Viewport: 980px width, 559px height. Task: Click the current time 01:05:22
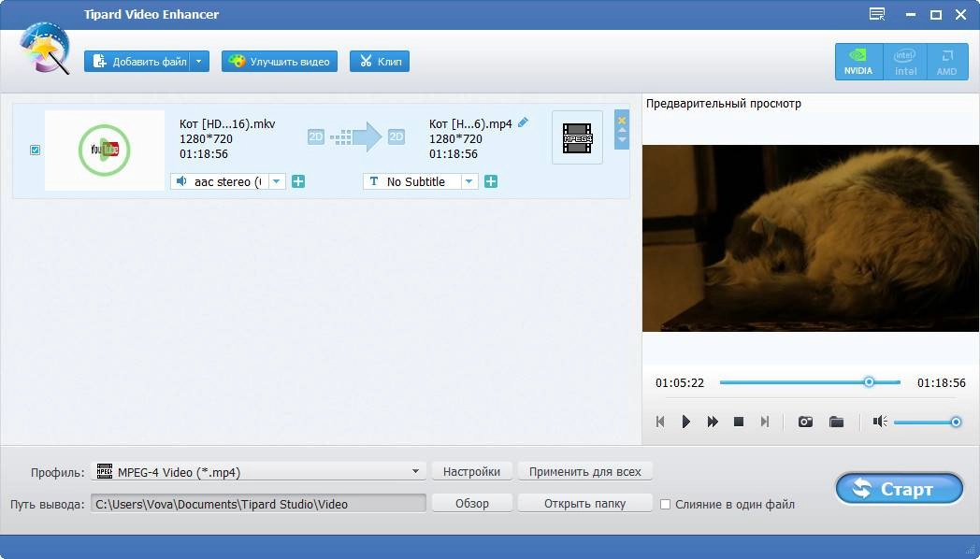680,383
